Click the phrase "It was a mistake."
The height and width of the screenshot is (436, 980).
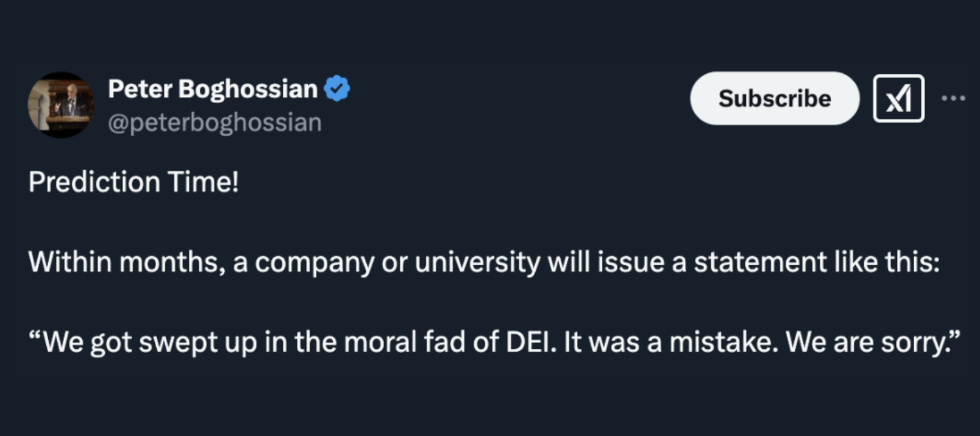click(671, 342)
